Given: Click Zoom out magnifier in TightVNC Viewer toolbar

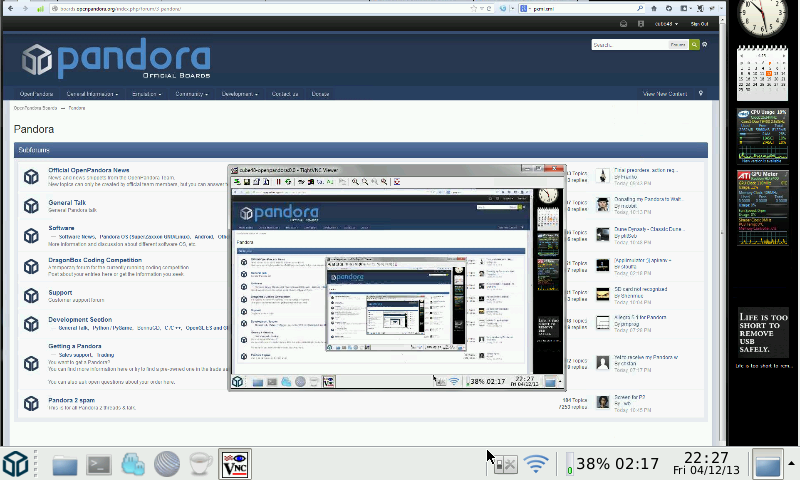Looking at the screenshot, I should tap(365, 182).
